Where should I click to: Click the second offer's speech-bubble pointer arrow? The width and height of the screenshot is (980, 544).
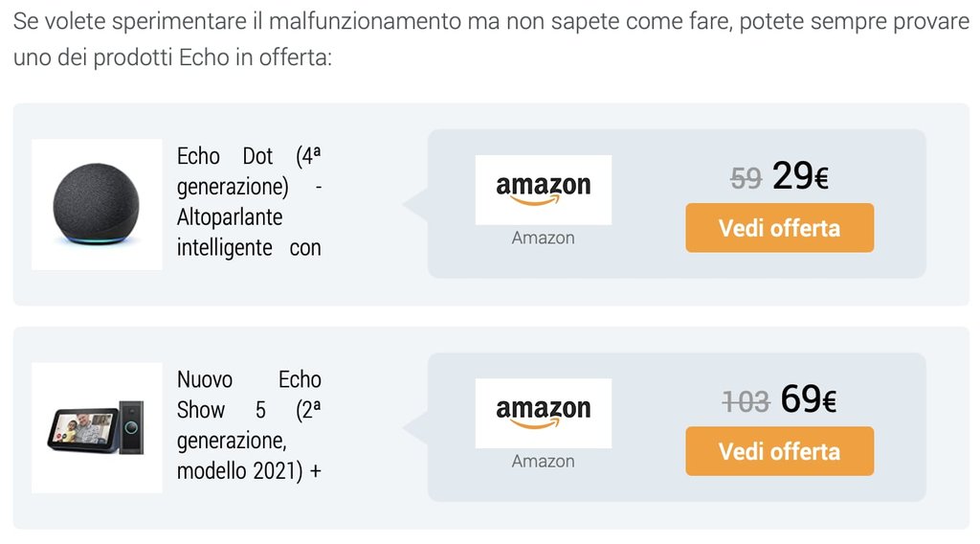(x=415, y=428)
